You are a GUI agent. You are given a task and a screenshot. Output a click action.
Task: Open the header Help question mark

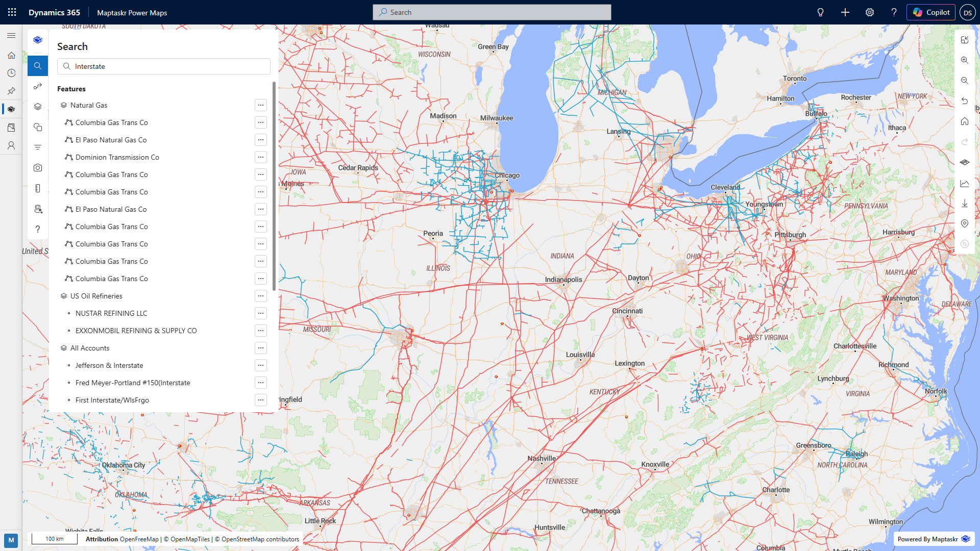tap(894, 12)
